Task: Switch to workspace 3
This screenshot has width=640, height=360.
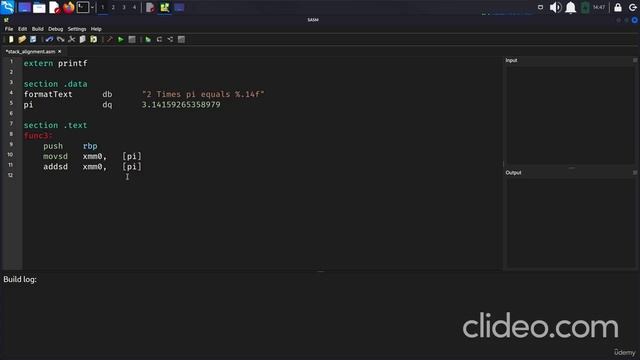Action: [124, 7]
